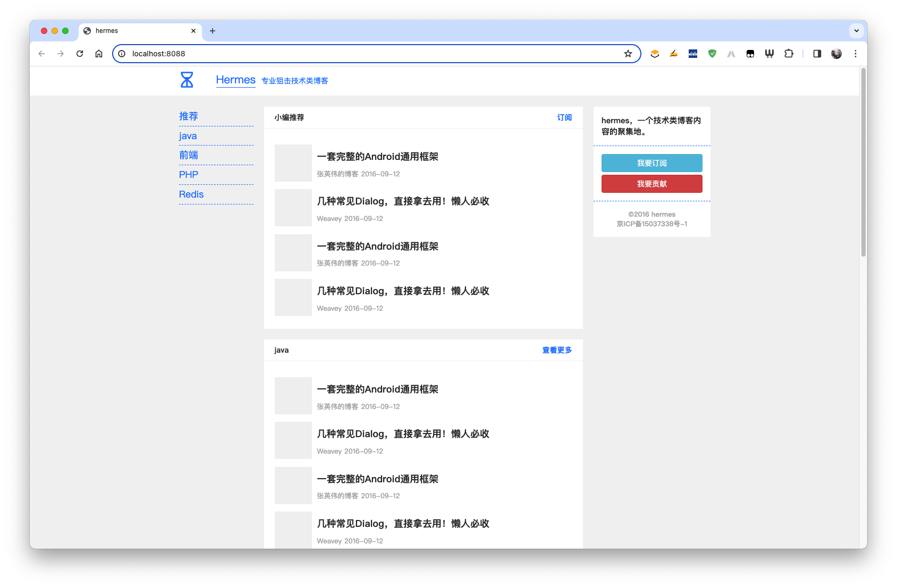This screenshot has height=588, width=897.
Task: Click thumbnail of first java article
Action: [293, 396]
